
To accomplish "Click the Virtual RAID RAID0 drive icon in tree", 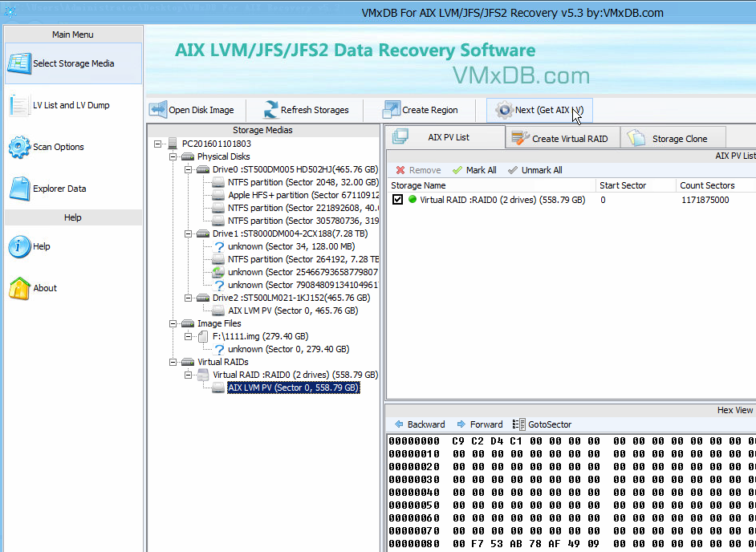I will coord(203,375).
